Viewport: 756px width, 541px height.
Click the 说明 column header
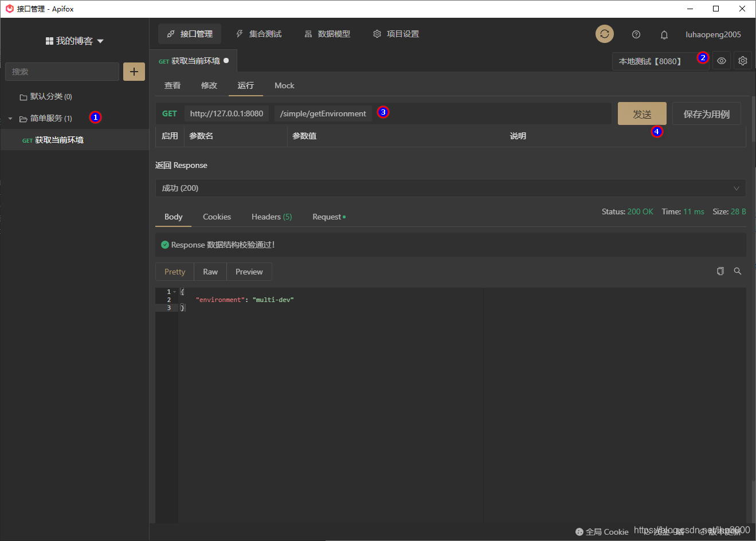point(518,136)
